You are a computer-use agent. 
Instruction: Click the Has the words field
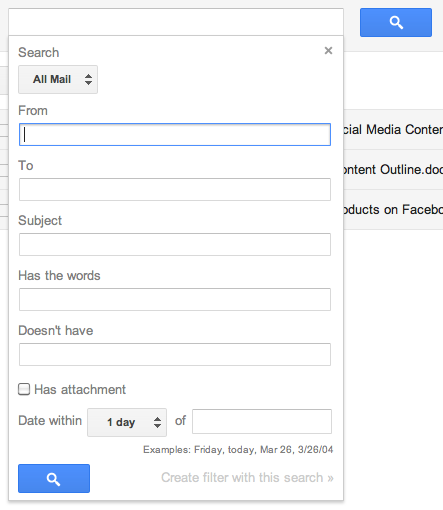click(x=175, y=299)
